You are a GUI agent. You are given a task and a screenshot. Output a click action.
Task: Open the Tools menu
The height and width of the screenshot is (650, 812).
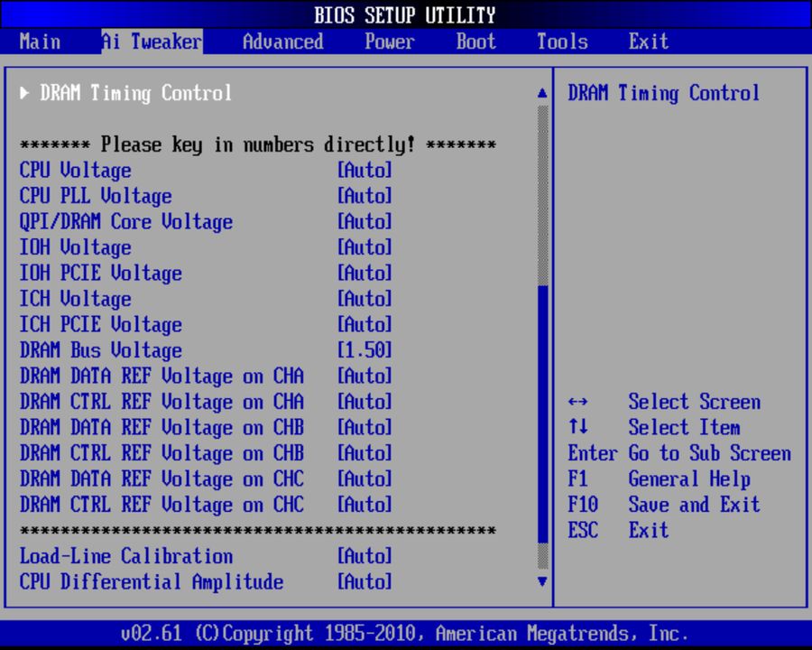tap(561, 42)
